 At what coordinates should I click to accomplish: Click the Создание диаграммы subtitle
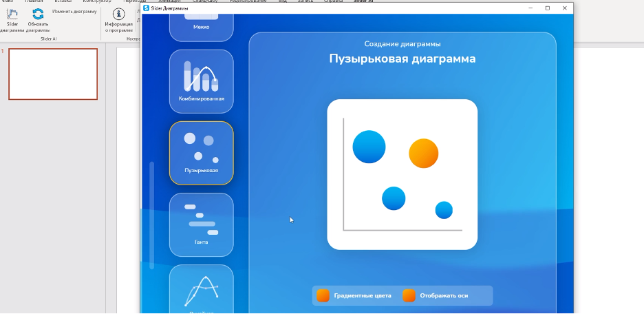pos(402,44)
